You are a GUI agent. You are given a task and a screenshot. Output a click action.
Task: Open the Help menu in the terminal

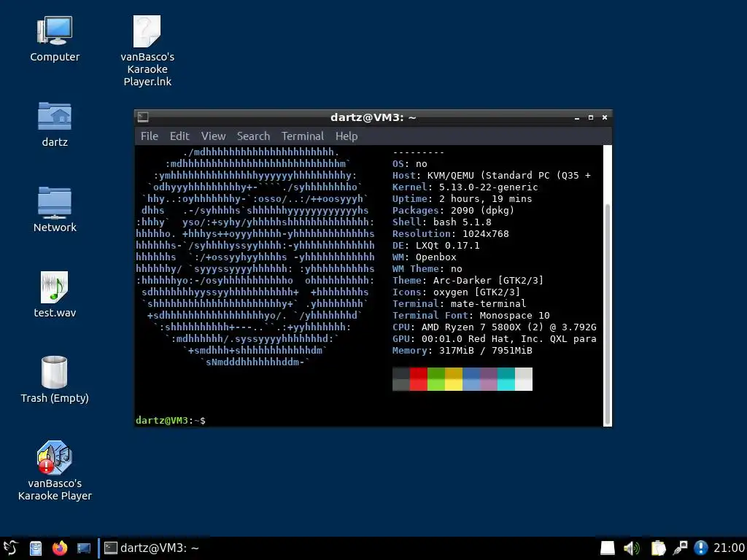pyautogui.click(x=347, y=136)
